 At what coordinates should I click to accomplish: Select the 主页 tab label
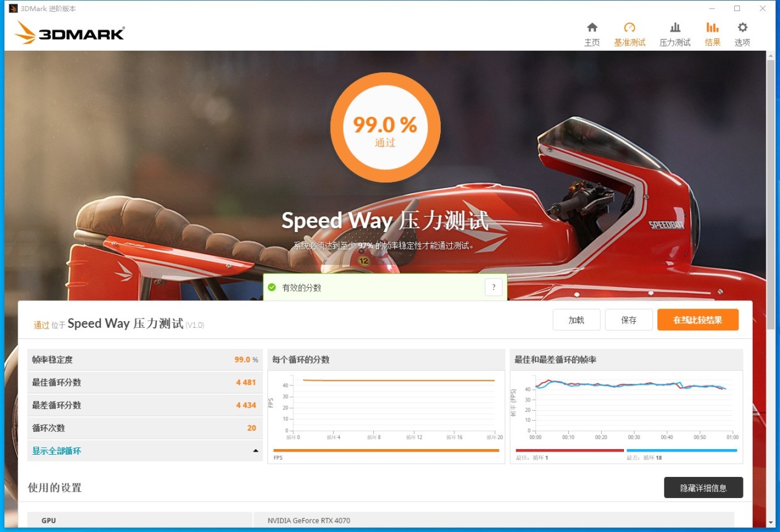pyautogui.click(x=592, y=43)
